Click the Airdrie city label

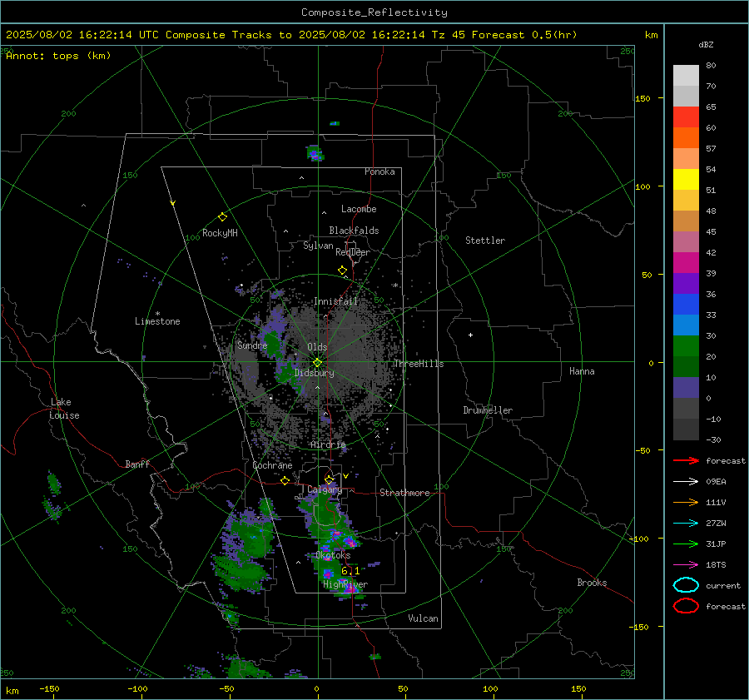click(x=328, y=444)
